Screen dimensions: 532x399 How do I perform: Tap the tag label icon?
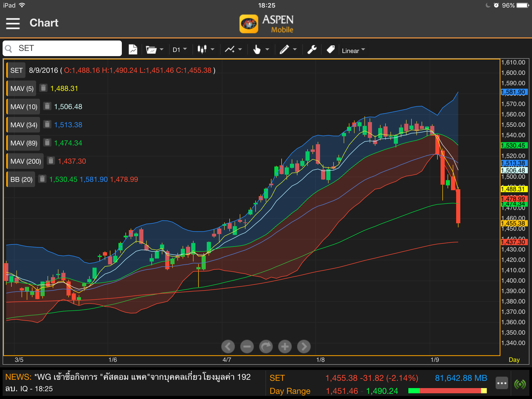coord(330,49)
